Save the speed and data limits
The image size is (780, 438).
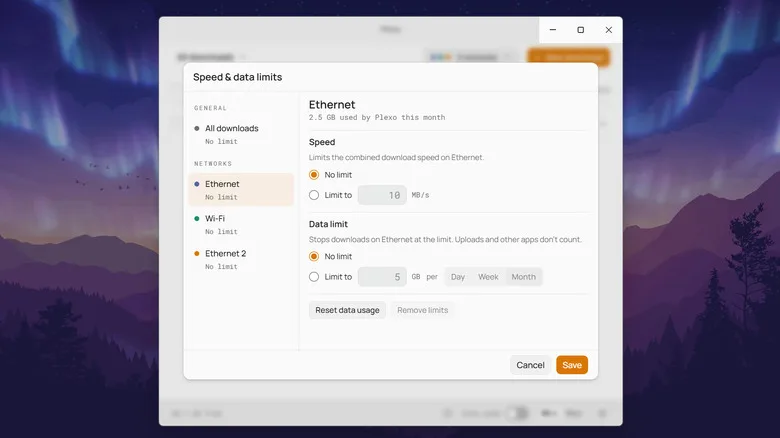[x=572, y=365]
